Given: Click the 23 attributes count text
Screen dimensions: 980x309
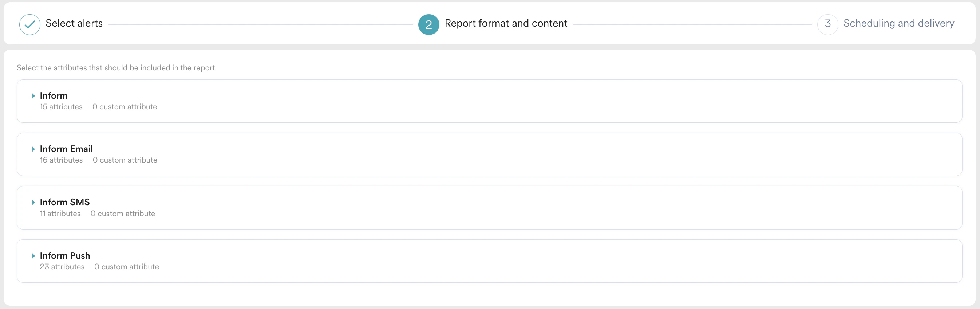Looking at the screenshot, I should (62, 267).
